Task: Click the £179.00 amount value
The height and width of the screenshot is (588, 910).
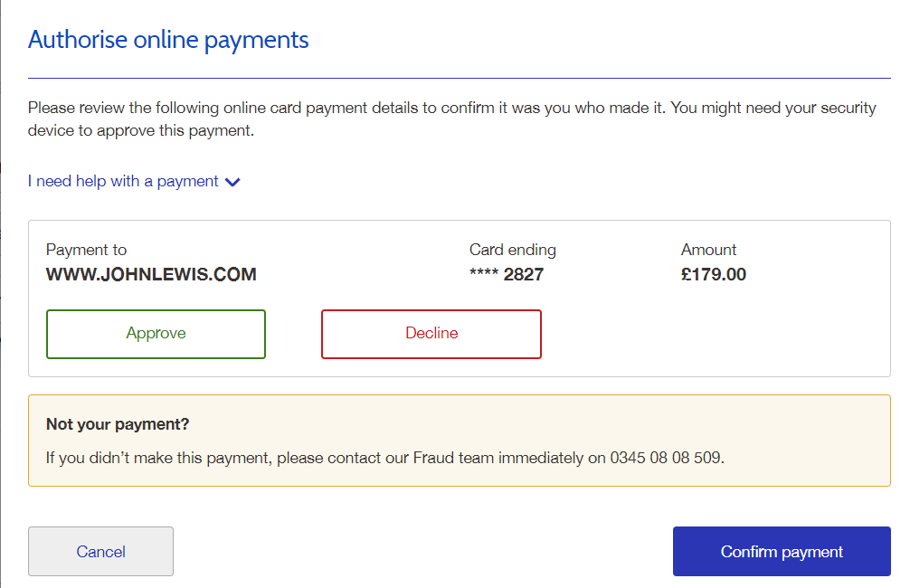Action: (714, 275)
